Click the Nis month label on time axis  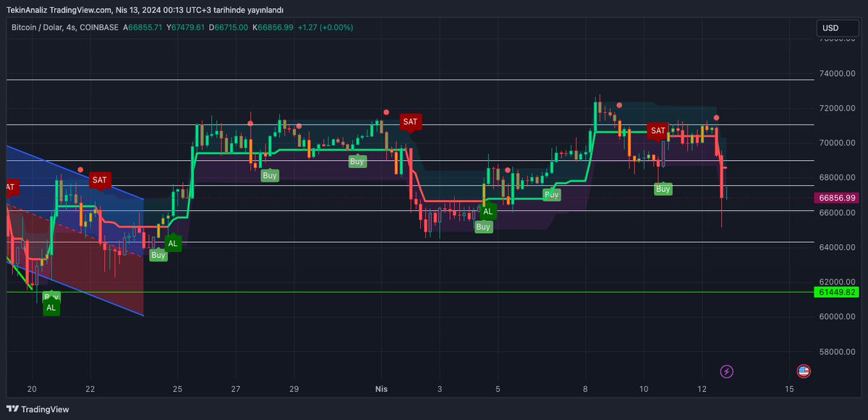click(382, 389)
